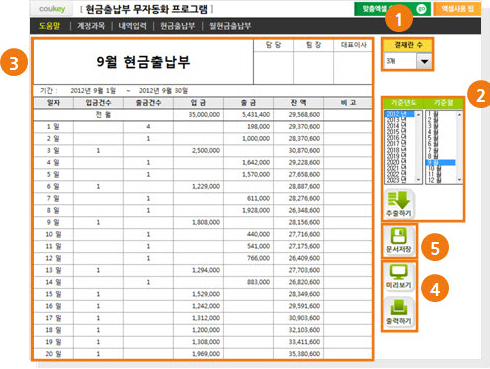The height and width of the screenshot is (369, 490).
Task: Click the empty 담당 approval box
Action: [x=273, y=68]
